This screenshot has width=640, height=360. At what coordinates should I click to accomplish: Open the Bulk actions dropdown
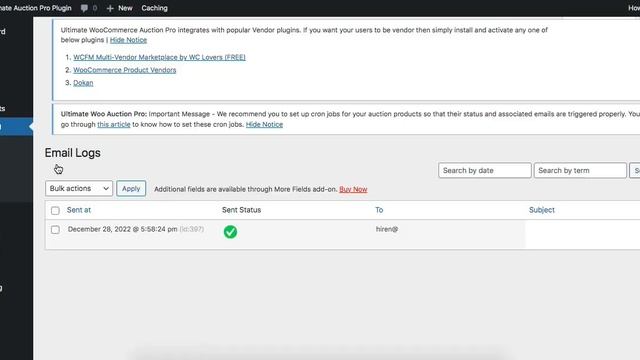coord(79,188)
